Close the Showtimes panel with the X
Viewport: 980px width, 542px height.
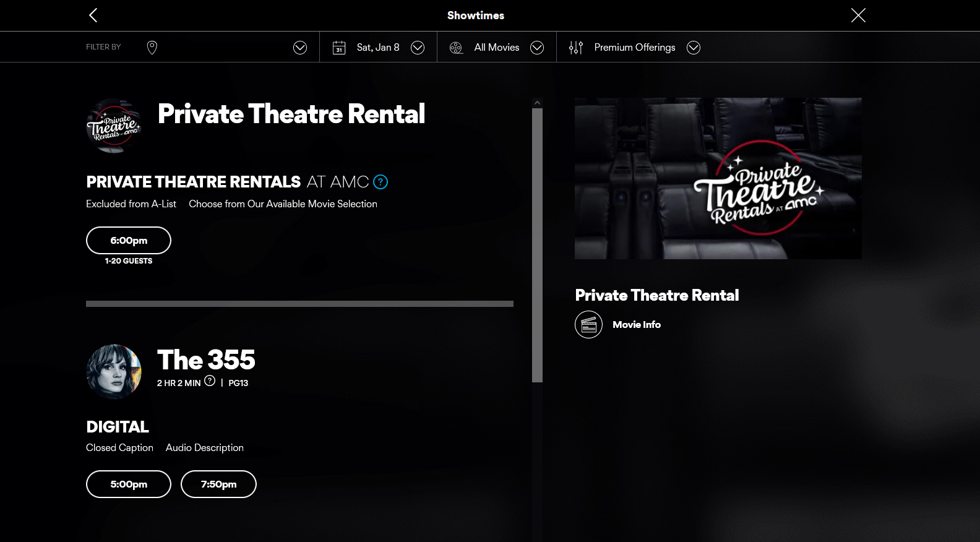pyautogui.click(x=858, y=15)
